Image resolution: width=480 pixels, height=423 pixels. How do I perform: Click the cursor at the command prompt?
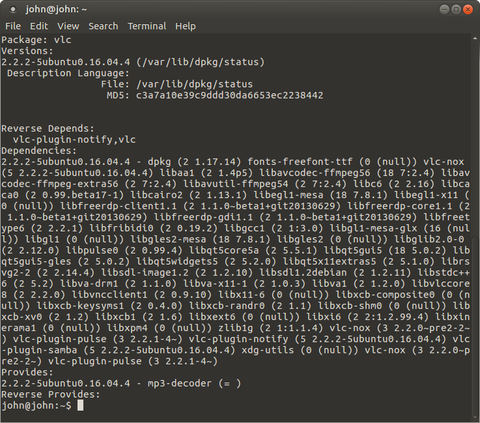(x=80, y=406)
